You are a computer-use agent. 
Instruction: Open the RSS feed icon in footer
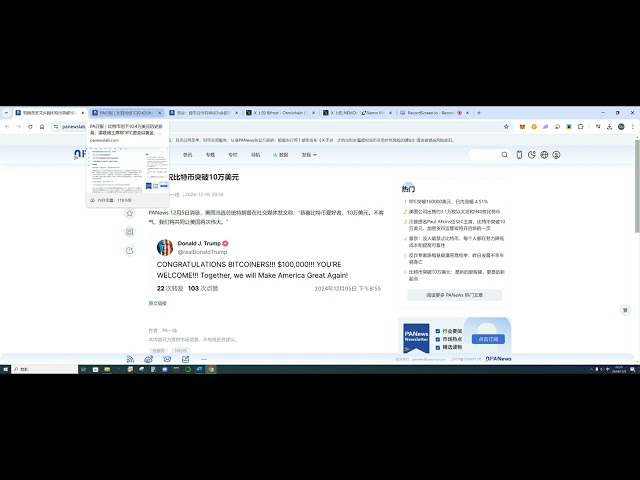tap(130, 359)
